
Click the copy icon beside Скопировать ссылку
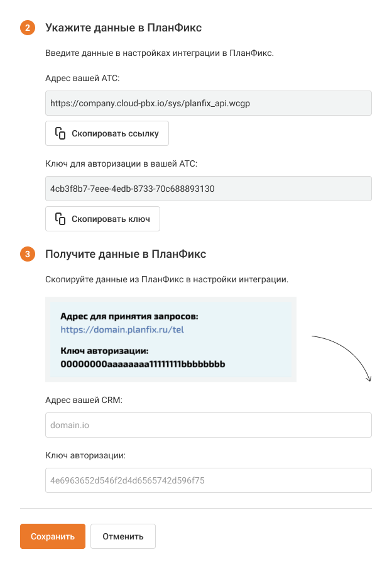[x=60, y=133]
